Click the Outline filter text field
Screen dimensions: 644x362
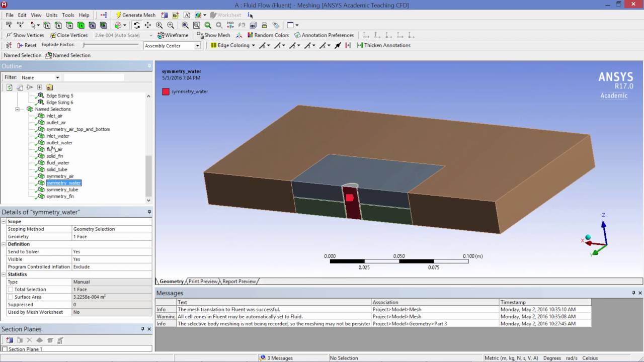click(x=94, y=77)
